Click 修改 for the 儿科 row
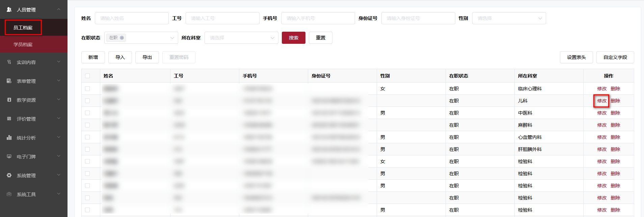This screenshot has height=217, width=644. click(602, 101)
